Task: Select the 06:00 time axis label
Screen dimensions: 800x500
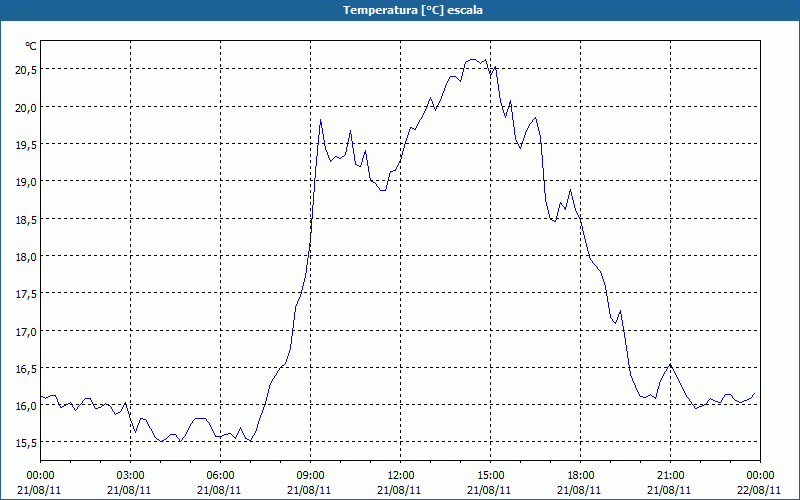Action: [220, 476]
